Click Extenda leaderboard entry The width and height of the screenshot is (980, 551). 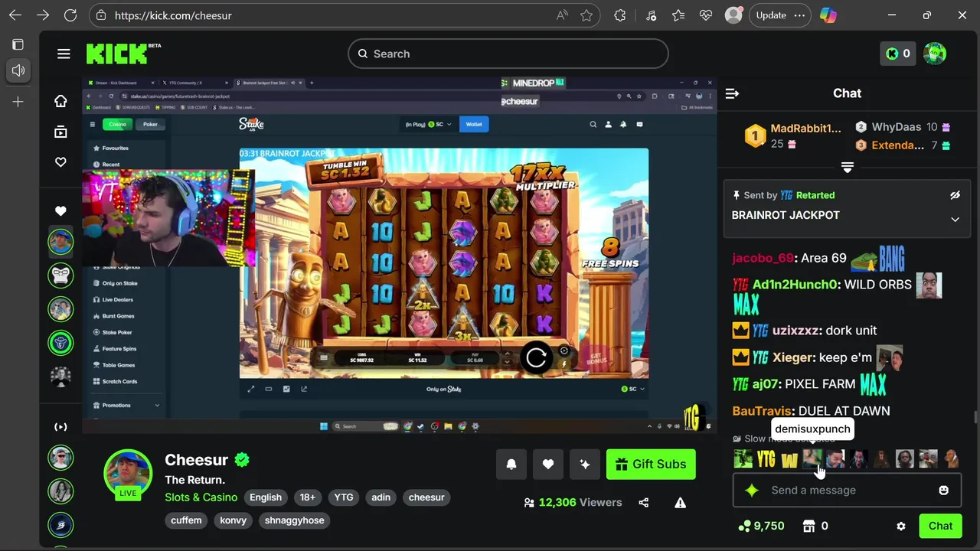[903, 145]
